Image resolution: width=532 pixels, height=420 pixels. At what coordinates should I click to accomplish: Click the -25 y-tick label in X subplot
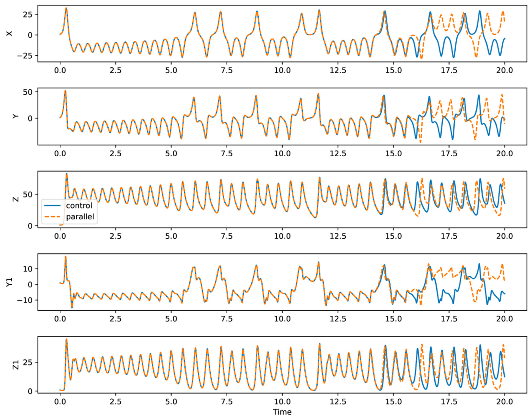(25, 56)
